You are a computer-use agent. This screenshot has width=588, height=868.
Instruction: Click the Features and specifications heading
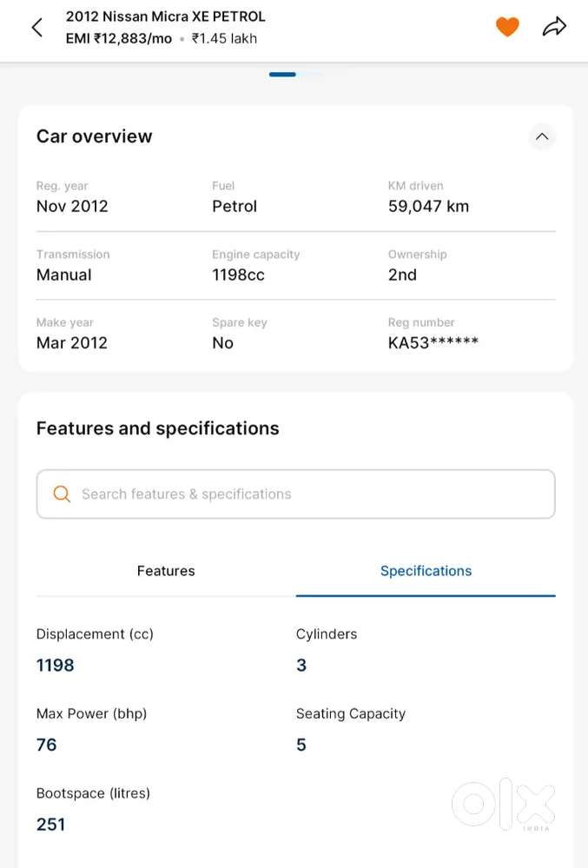pos(158,428)
